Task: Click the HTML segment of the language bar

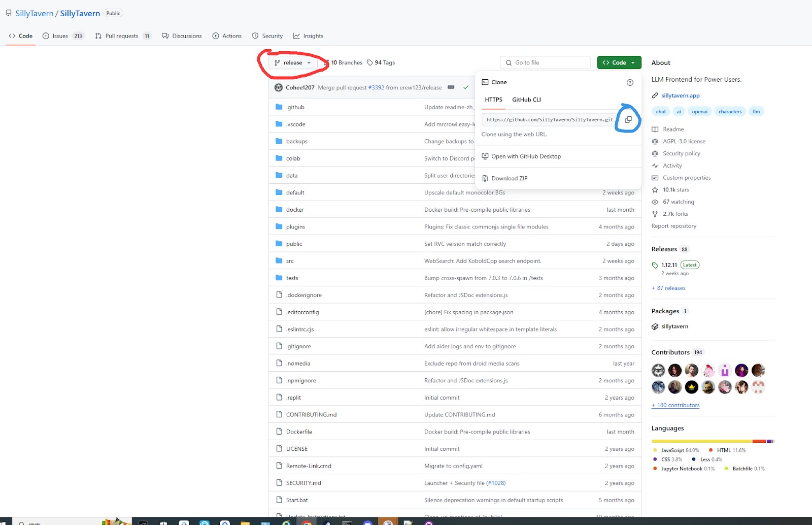Action: click(759, 441)
